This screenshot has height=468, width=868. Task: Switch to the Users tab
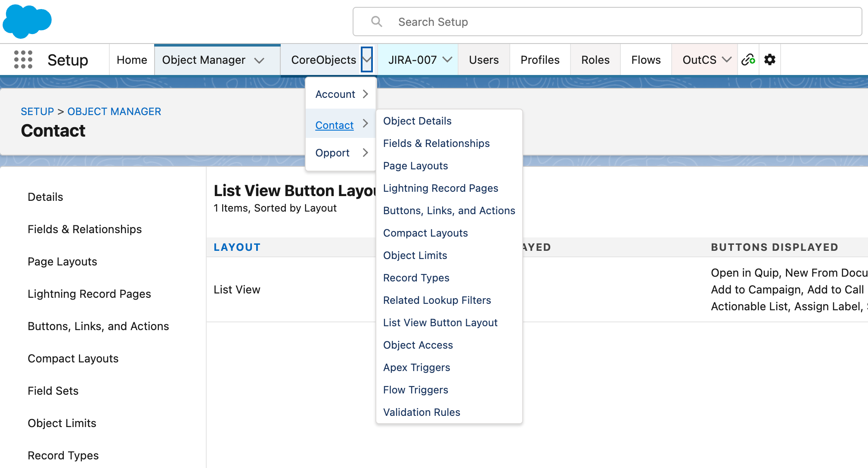point(484,60)
